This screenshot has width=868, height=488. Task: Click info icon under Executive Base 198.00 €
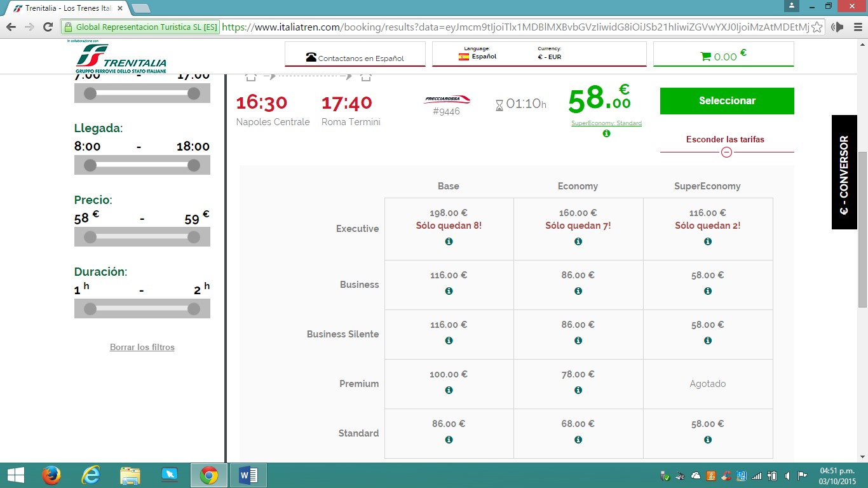(449, 241)
